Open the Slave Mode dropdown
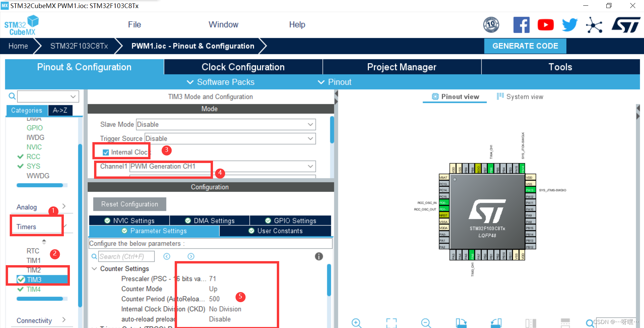This screenshot has width=644, height=328. point(310,124)
